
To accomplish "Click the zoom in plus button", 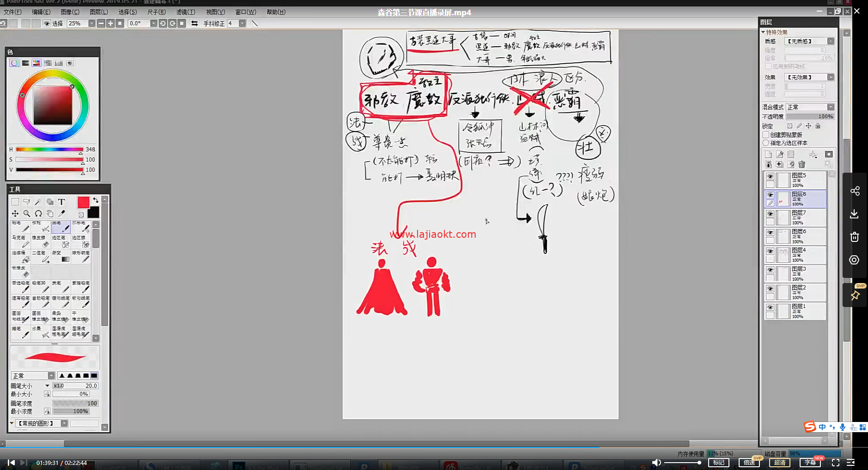I will point(110,23).
